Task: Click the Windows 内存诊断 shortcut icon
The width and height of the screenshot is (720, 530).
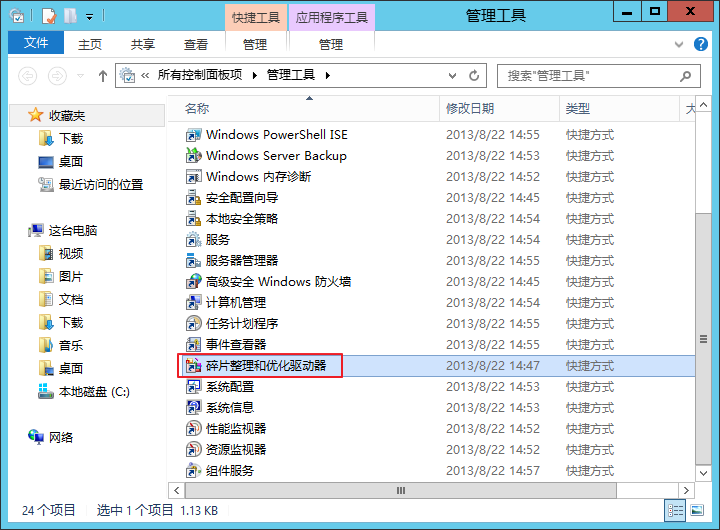Action: (x=193, y=177)
